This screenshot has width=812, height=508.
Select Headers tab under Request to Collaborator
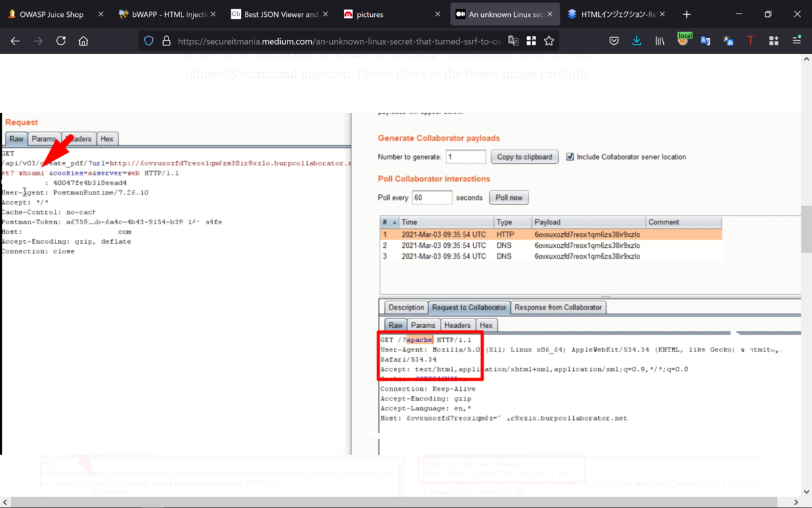click(x=458, y=325)
